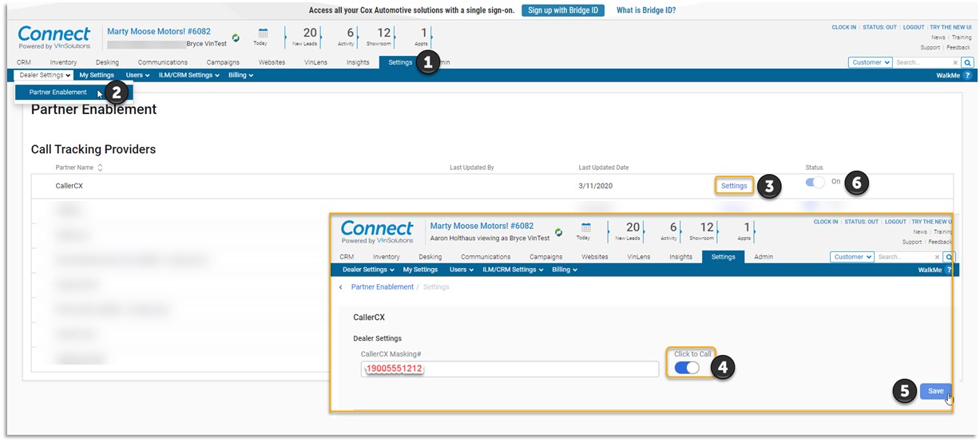Select the Campaigns tab in main window

click(223, 62)
